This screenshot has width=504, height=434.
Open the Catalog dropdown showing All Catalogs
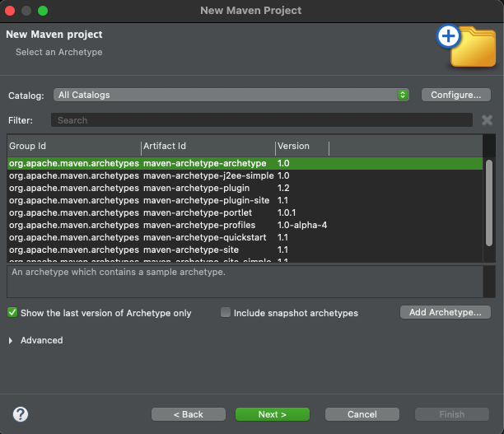(x=231, y=95)
